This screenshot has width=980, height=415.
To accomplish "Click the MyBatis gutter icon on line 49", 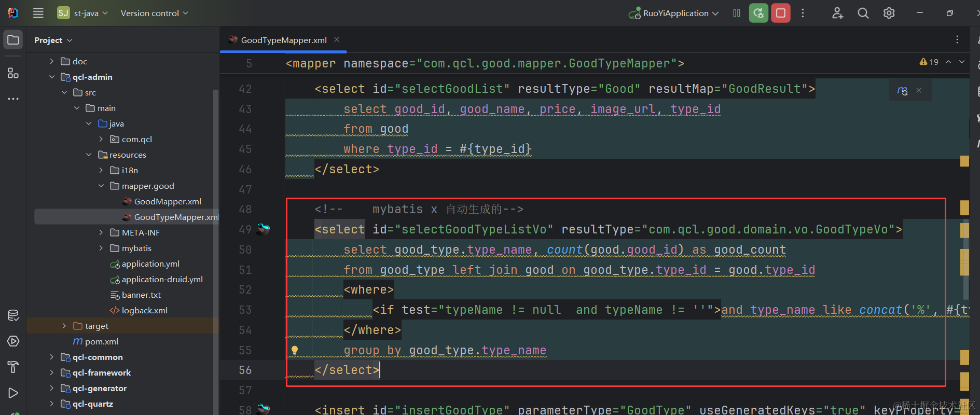I will point(264,229).
